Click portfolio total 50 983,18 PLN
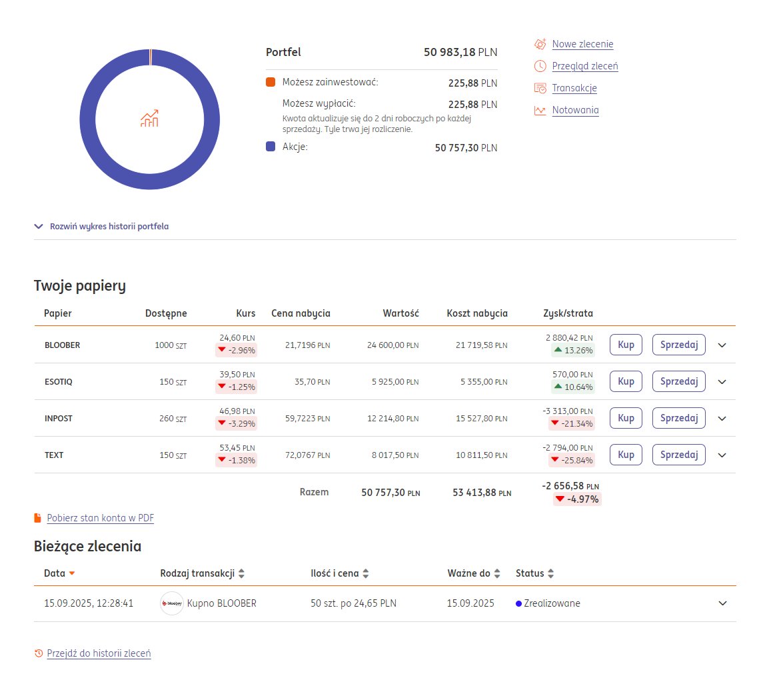The height and width of the screenshot is (700, 759). tap(460, 52)
